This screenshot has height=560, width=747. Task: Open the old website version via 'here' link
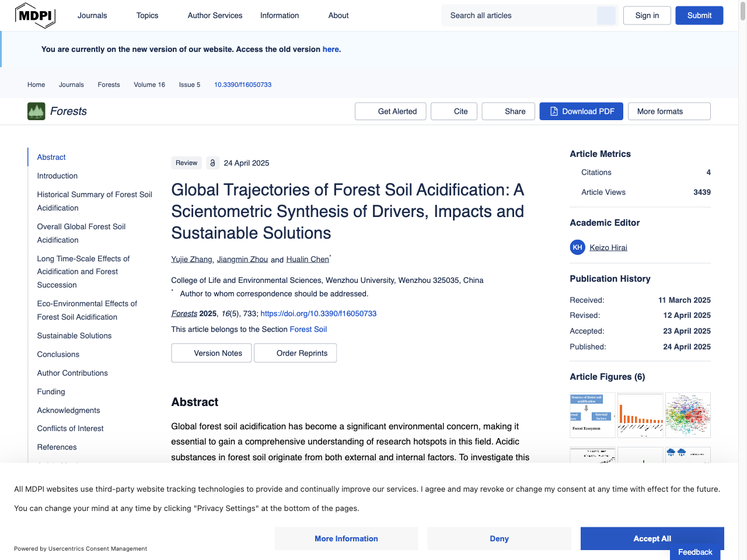[330, 49]
